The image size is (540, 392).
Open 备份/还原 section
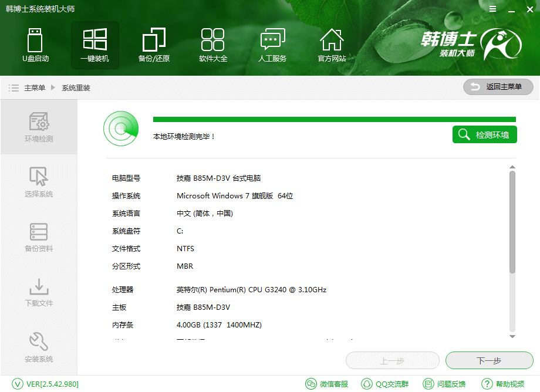coord(154,45)
